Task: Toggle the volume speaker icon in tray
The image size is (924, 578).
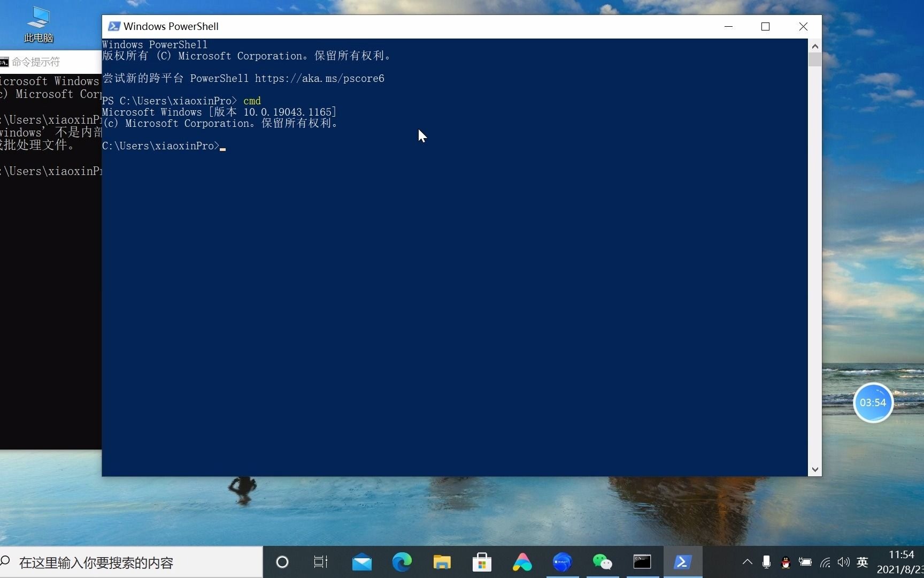Action: click(844, 562)
